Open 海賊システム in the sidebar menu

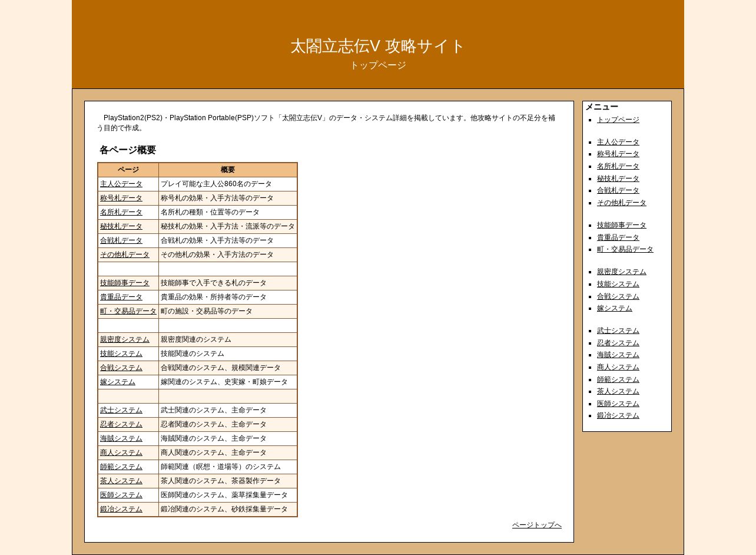[618, 355]
